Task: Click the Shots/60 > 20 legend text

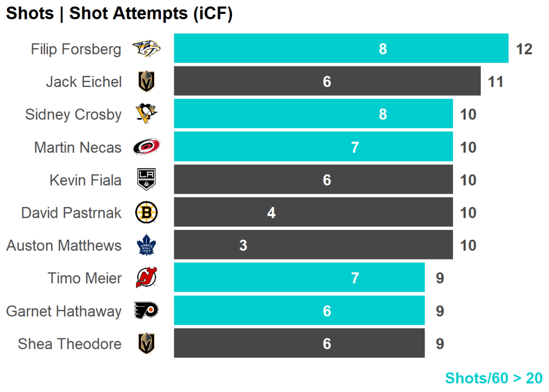Action: coord(493,378)
